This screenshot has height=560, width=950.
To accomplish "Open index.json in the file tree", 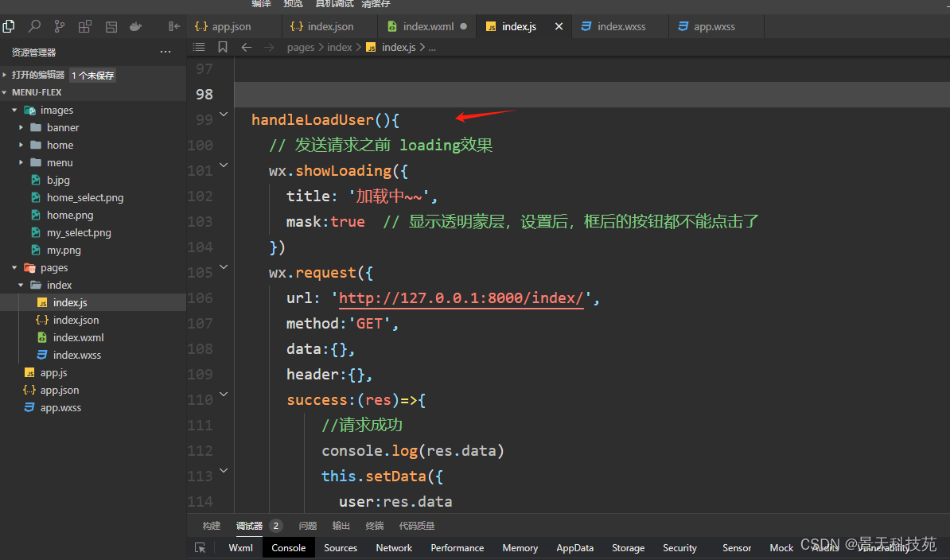I will [76, 321].
